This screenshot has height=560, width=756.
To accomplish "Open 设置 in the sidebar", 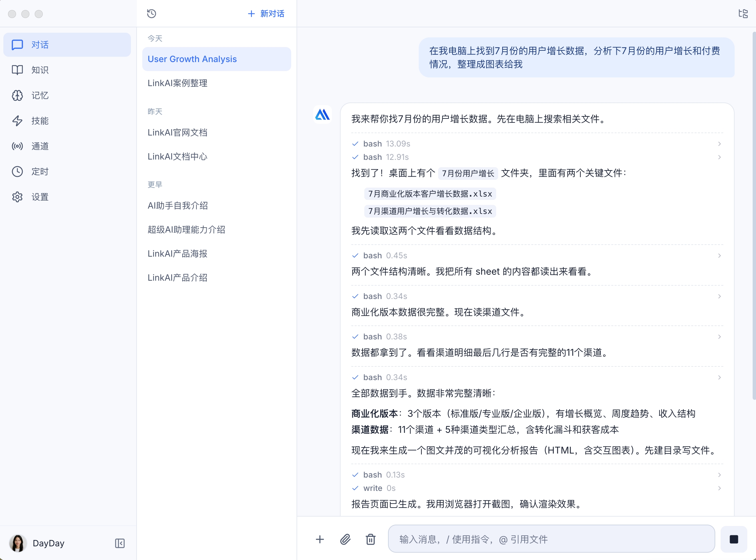I will [67, 197].
